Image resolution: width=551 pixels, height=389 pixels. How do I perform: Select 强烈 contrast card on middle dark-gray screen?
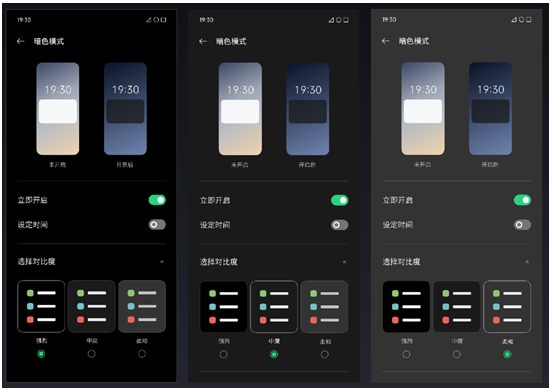(x=223, y=306)
